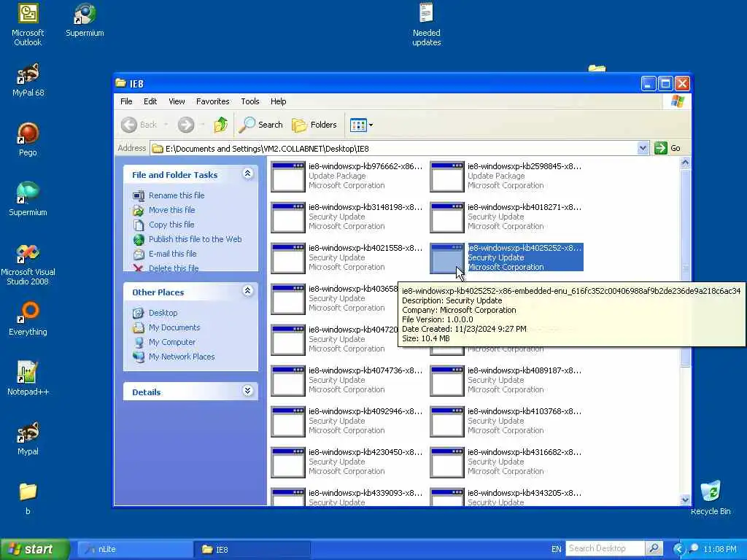The image size is (747, 560).
Task: Open the Needed updates text file
Action: click(x=426, y=25)
